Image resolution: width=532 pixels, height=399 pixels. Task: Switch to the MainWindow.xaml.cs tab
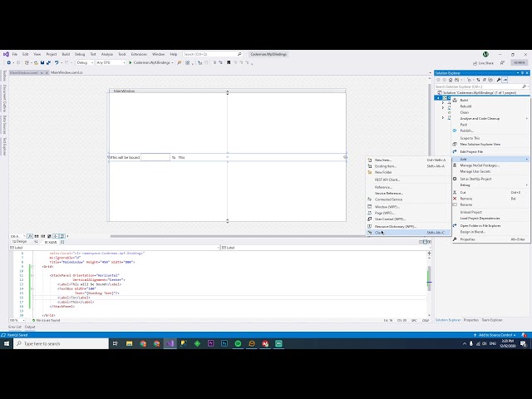pyautogui.click(x=66, y=72)
